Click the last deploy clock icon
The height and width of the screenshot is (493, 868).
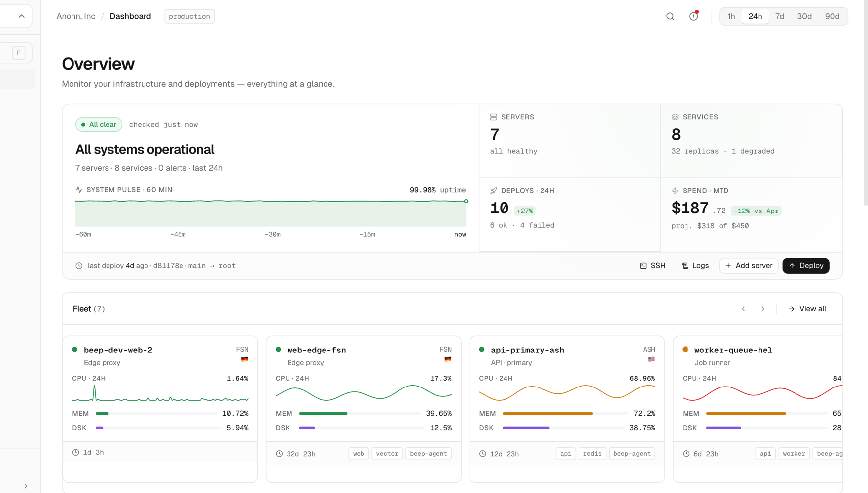pos(79,266)
